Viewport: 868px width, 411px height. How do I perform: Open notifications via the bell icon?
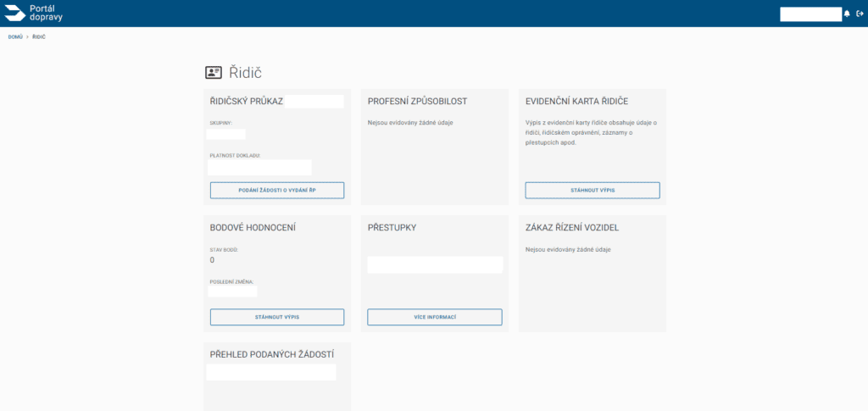[x=847, y=14]
